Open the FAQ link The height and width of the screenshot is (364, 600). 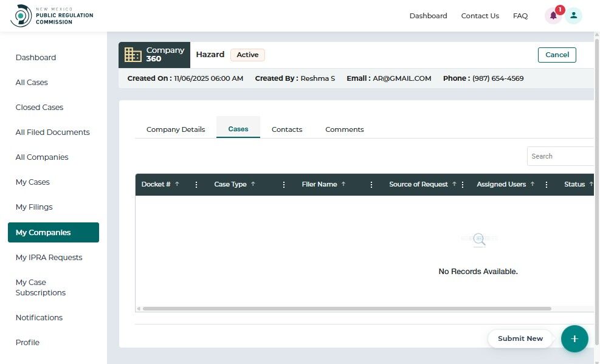(x=520, y=16)
